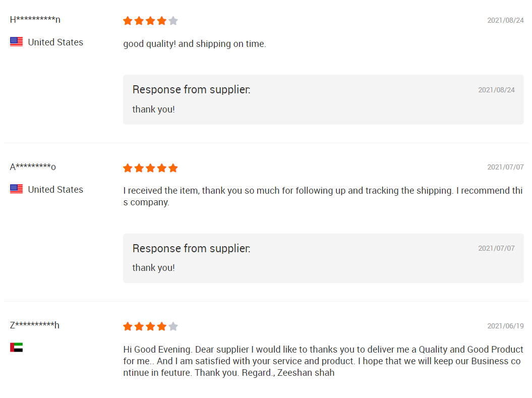Click the UAE flag under reviewer Z**********h
The image size is (532, 398).
[x=16, y=347]
